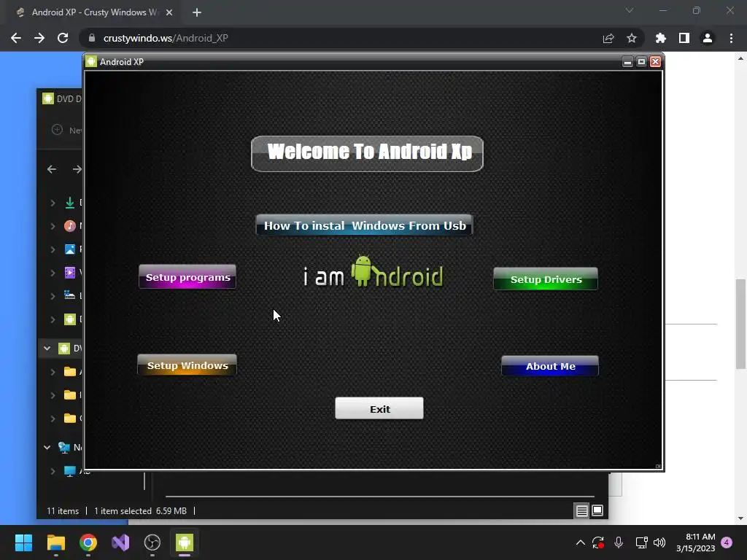Select Videos icon in Explorer sidebar
Image resolution: width=747 pixels, height=560 pixels.
click(x=69, y=273)
